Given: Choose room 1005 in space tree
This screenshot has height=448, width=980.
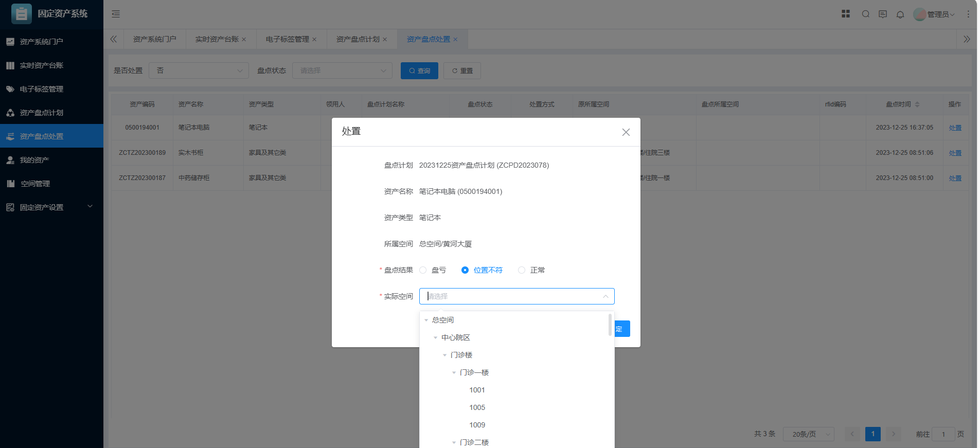Looking at the screenshot, I should (x=477, y=407).
